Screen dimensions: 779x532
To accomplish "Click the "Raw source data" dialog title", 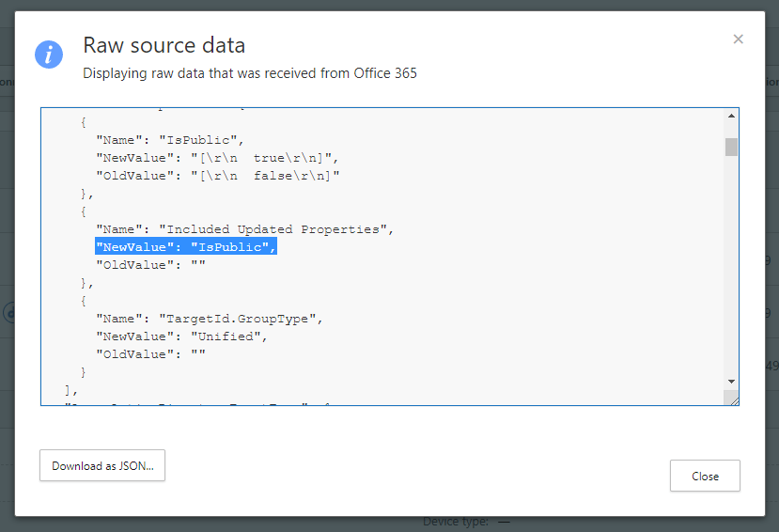I will (164, 45).
